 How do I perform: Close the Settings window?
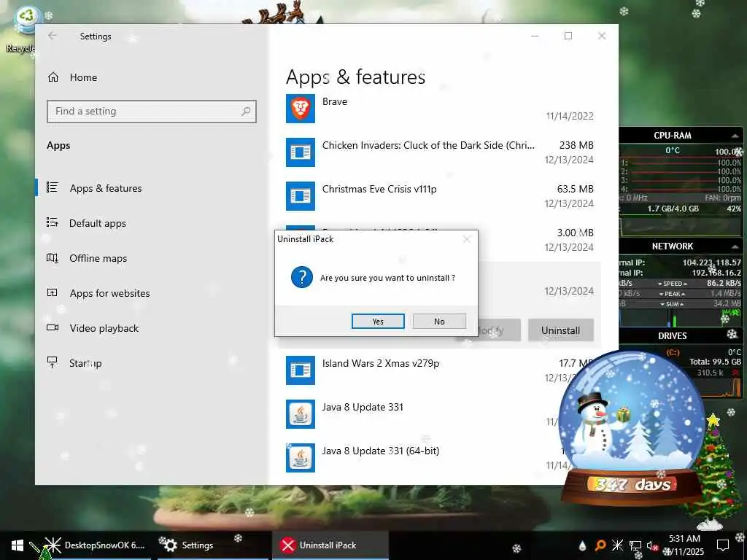(x=602, y=36)
